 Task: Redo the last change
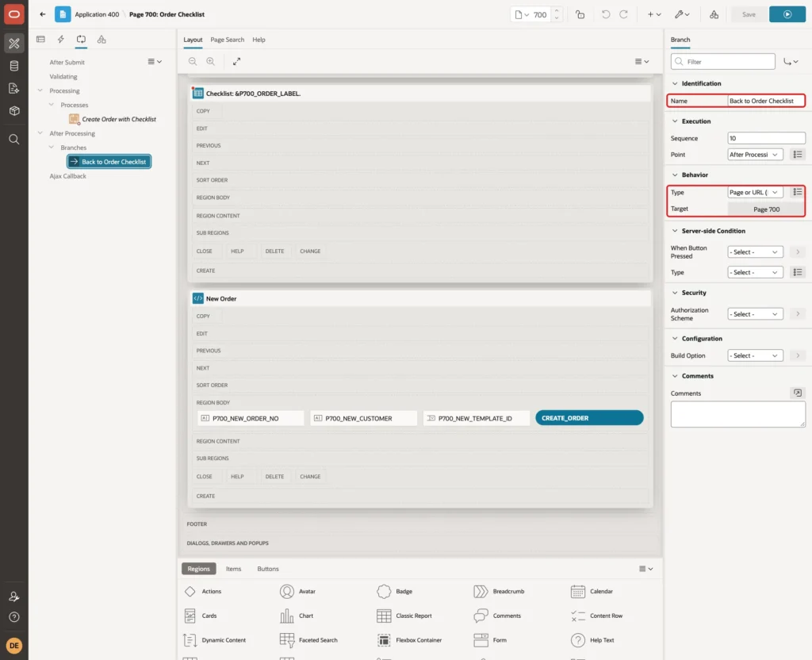pos(623,14)
